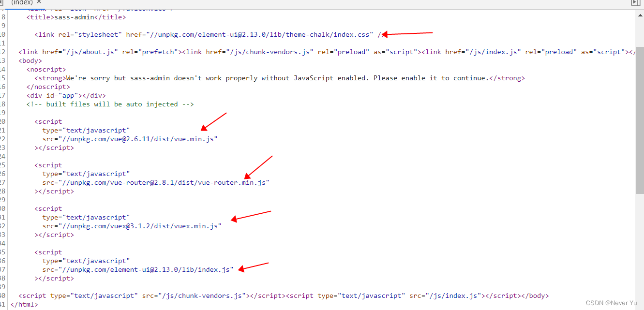Click the "built files will be auto injected" comment
Screen dimensions: 644x310
pyautogui.click(x=110, y=104)
